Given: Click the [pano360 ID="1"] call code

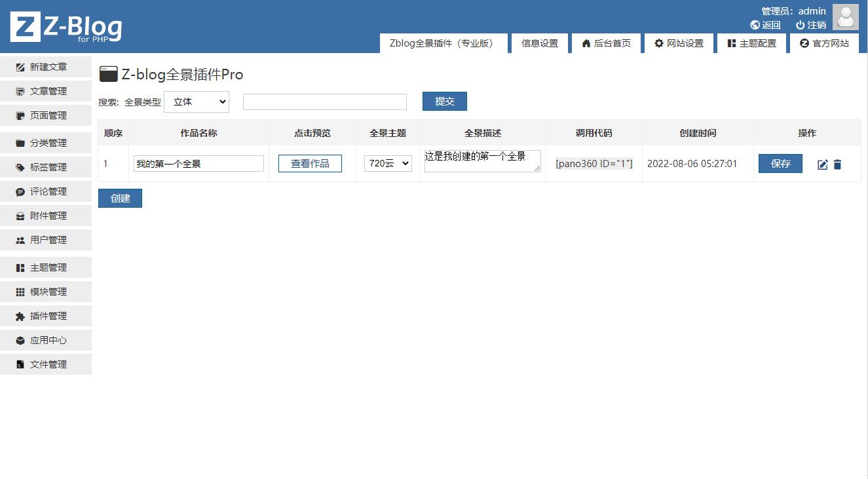Looking at the screenshot, I should pyautogui.click(x=594, y=163).
